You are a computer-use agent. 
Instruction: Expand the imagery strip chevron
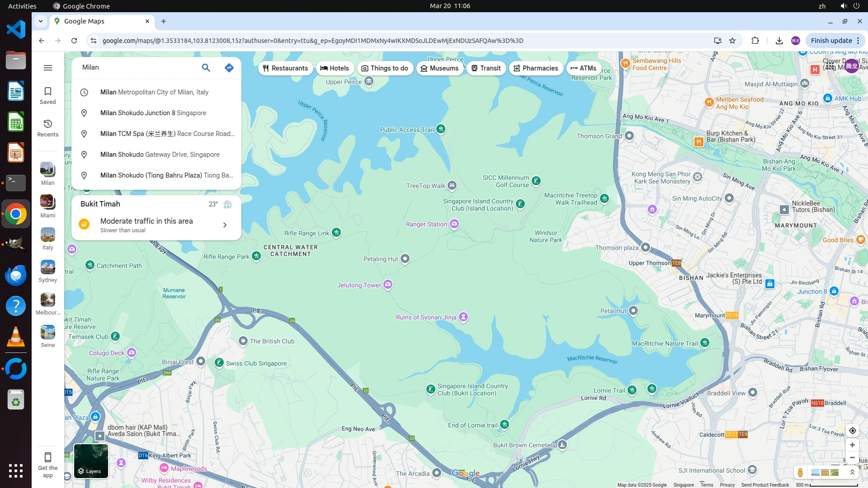pyautogui.click(x=852, y=472)
